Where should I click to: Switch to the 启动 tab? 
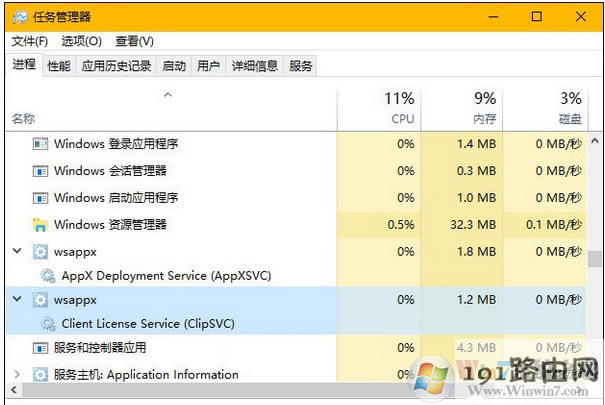pos(174,66)
